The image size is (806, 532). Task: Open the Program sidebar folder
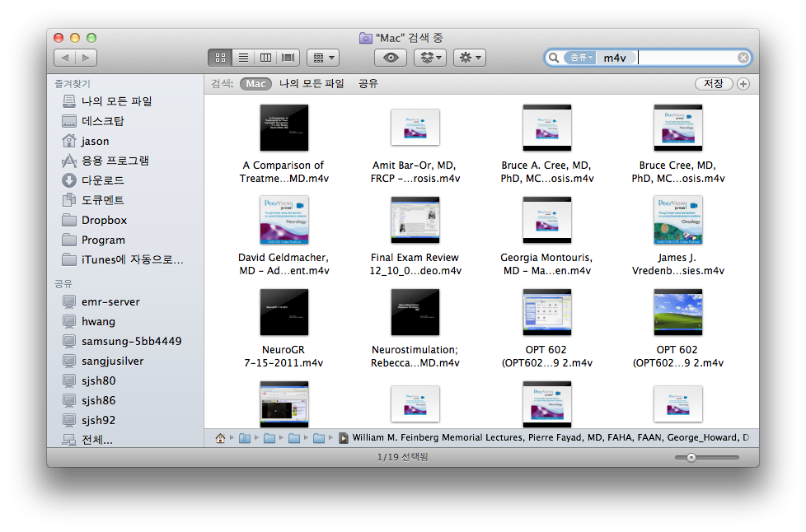coord(103,240)
